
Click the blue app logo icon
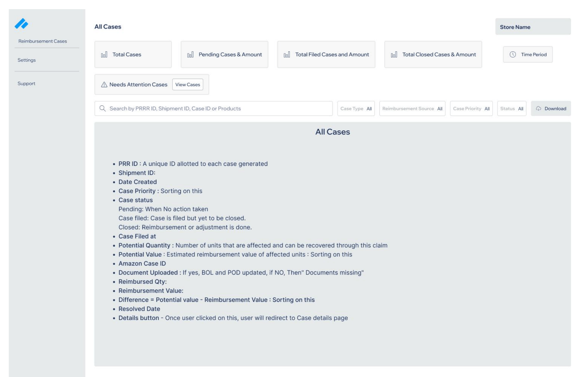21,24
